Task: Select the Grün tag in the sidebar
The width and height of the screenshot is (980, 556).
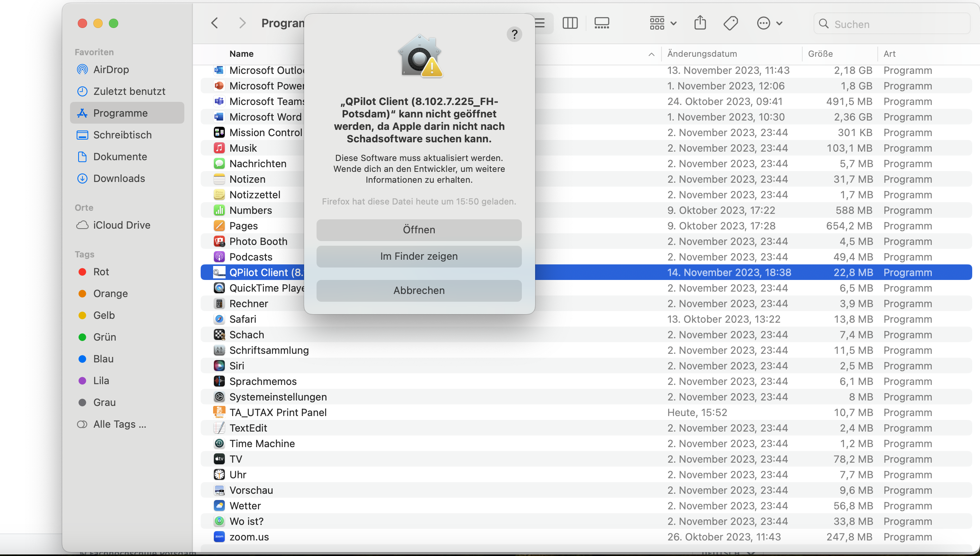Action: [127, 337]
